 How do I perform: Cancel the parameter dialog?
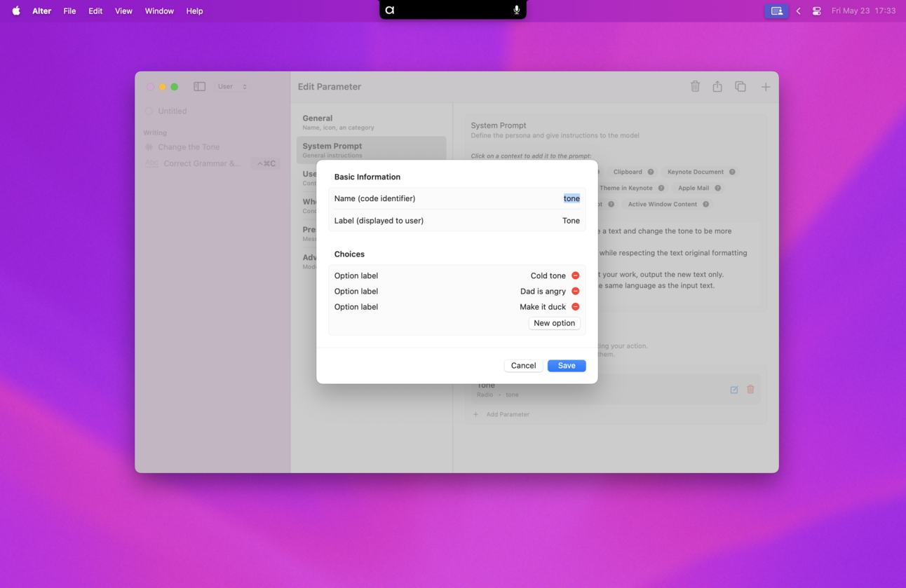point(523,366)
